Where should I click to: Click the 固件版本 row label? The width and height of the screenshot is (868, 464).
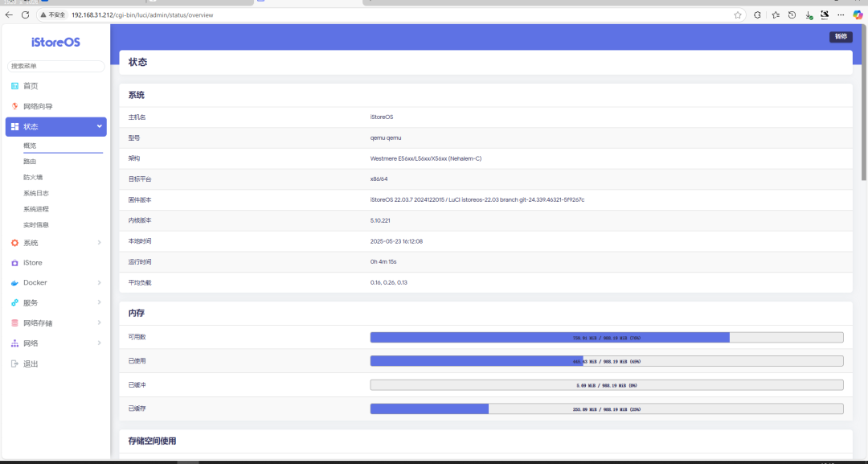pos(140,199)
